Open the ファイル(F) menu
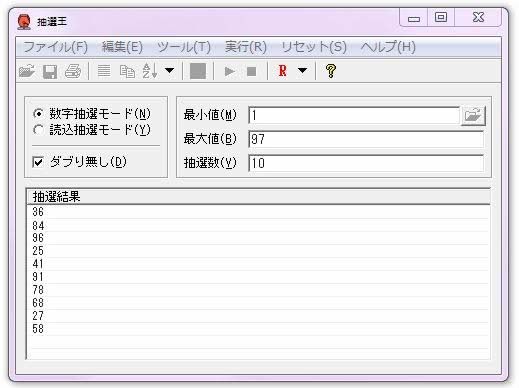This screenshot has height=388, width=519. pos(56,47)
